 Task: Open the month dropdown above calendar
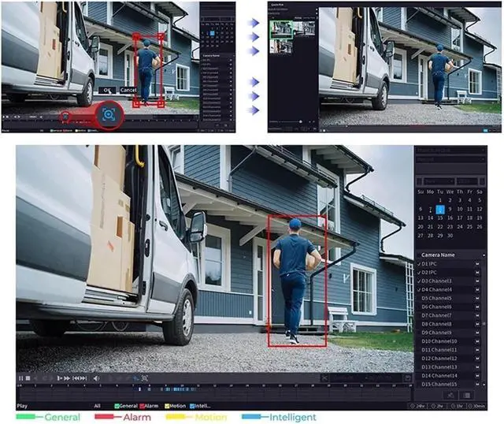coord(439,181)
